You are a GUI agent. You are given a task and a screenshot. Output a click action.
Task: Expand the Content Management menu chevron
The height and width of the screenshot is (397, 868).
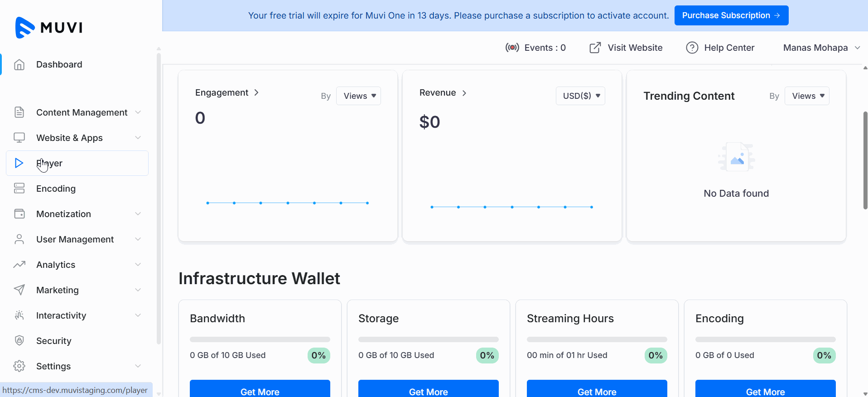tap(138, 112)
